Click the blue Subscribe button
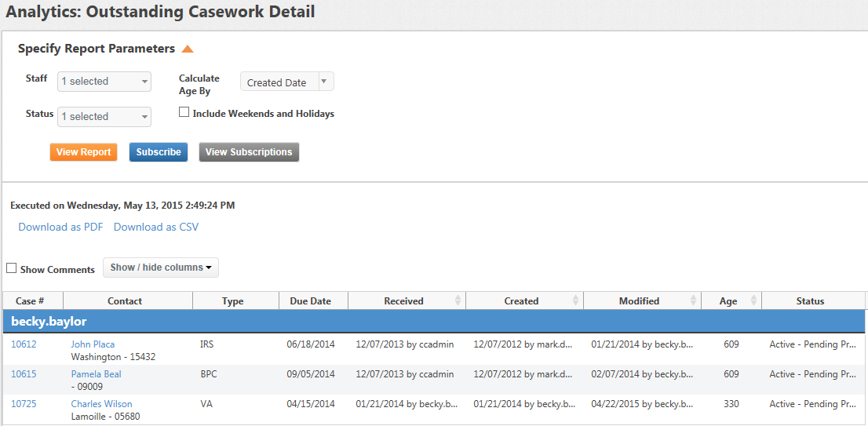868x426 pixels. (x=159, y=152)
